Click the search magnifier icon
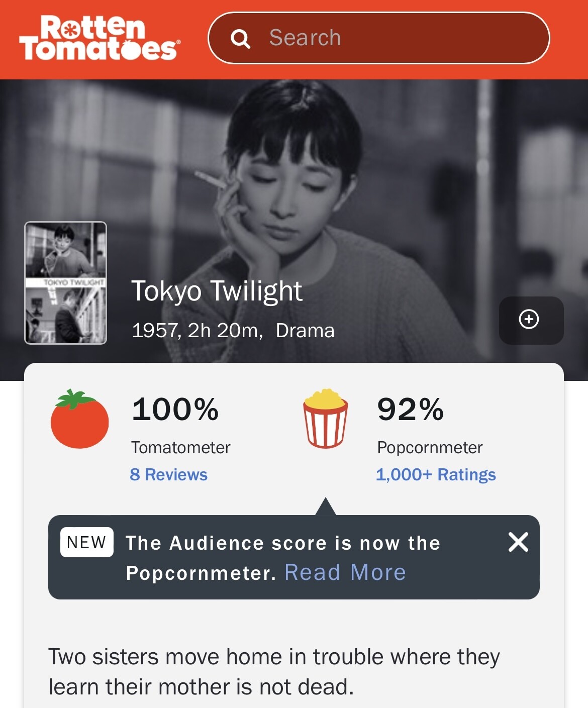This screenshot has height=708, width=588. (x=241, y=38)
